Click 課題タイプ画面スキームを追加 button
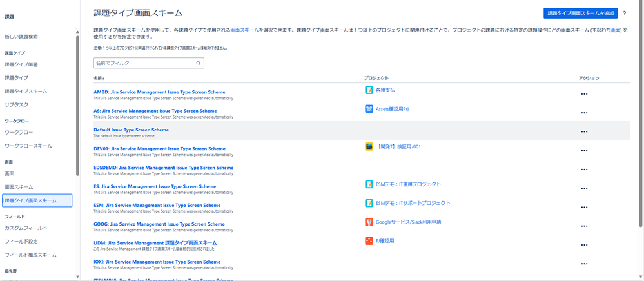 pos(580,13)
